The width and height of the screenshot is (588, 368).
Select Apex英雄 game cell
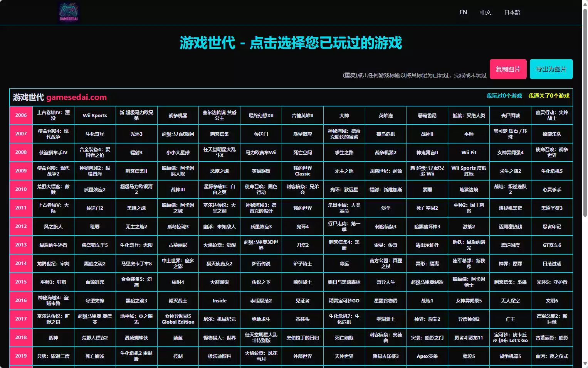coord(427,356)
